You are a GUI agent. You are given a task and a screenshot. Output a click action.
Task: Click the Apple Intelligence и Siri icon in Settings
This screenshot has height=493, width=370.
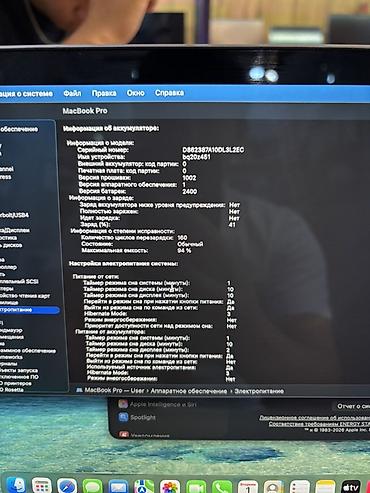(x=123, y=404)
